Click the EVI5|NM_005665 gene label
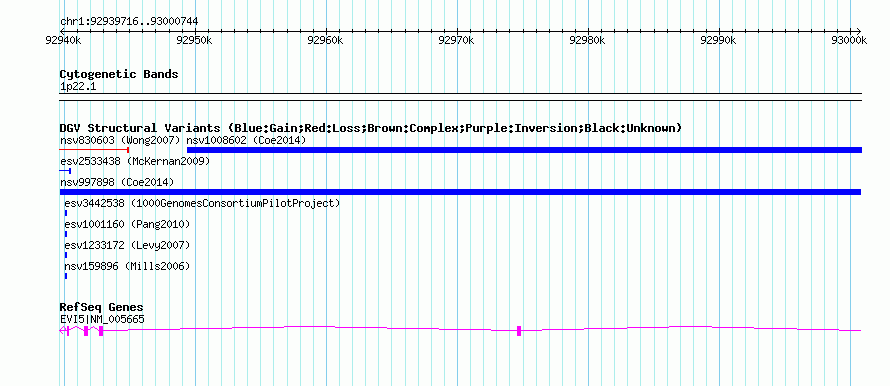The image size is (890, 386). tap(102, 320)
